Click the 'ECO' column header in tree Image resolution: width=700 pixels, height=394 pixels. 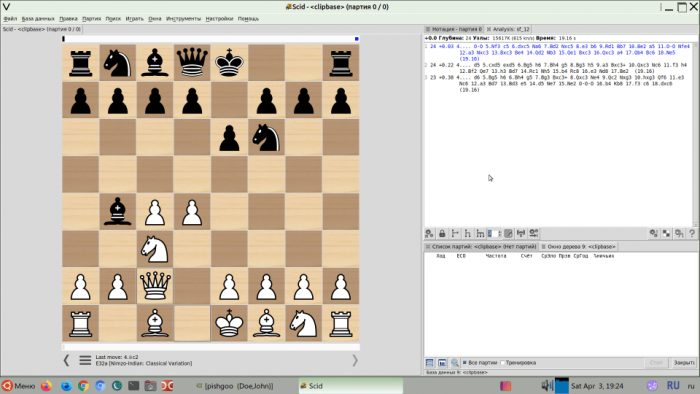click(x=461, y=256)
